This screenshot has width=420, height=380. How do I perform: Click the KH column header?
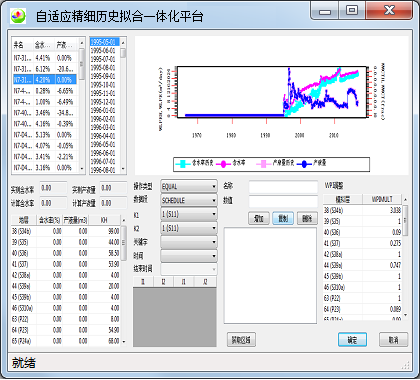coord(105,220)
